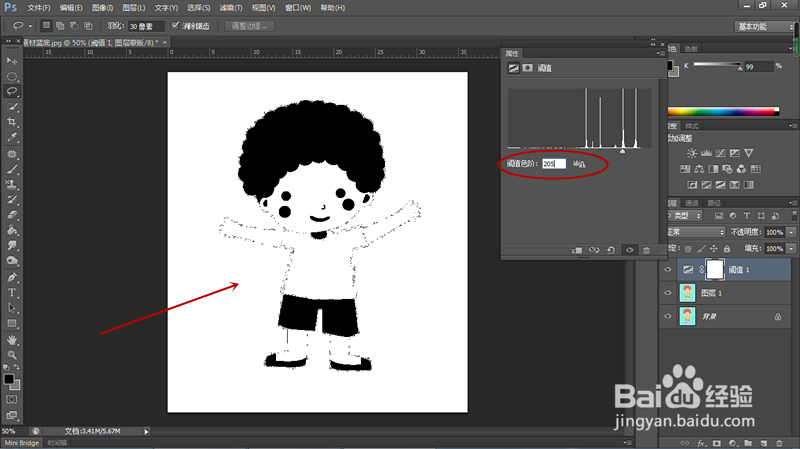800x449 pixels.
Task: Select the Elliptical Marquee tool
Action: (12, 77)
